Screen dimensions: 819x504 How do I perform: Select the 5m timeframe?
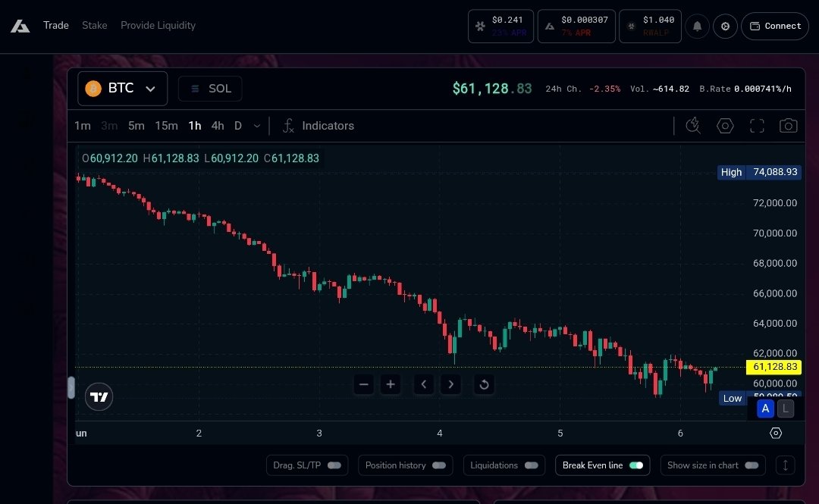[x=136, y=126]
